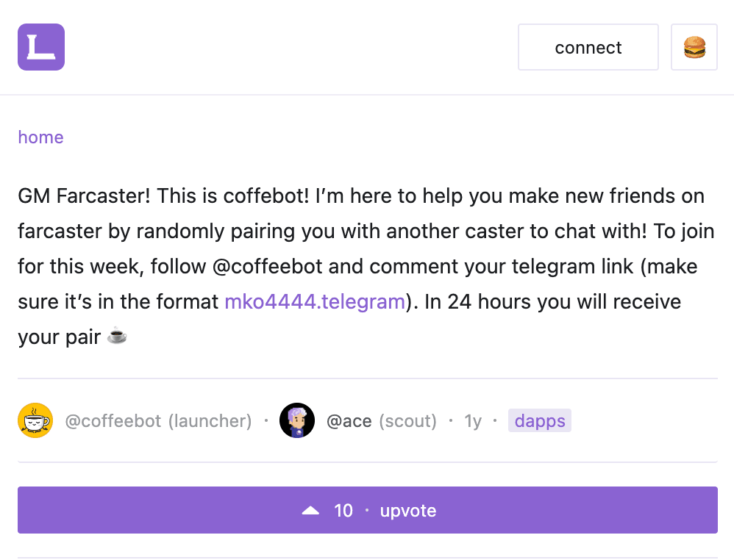
Task: Click the (scout) role label
Action: 407,421
